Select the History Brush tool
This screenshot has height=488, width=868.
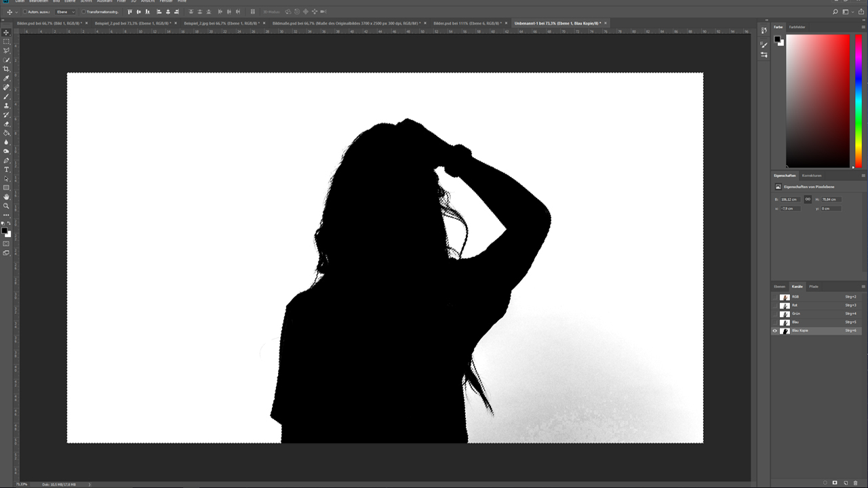[7, 115]
